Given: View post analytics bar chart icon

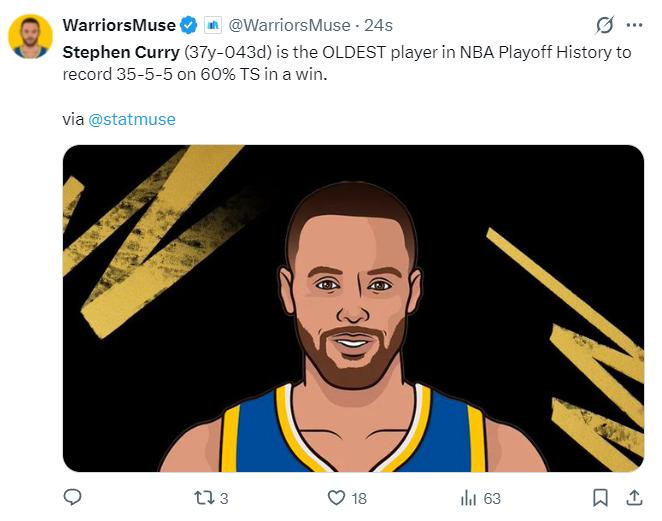Looking at the screenshot, I should [x=467, y=497].
